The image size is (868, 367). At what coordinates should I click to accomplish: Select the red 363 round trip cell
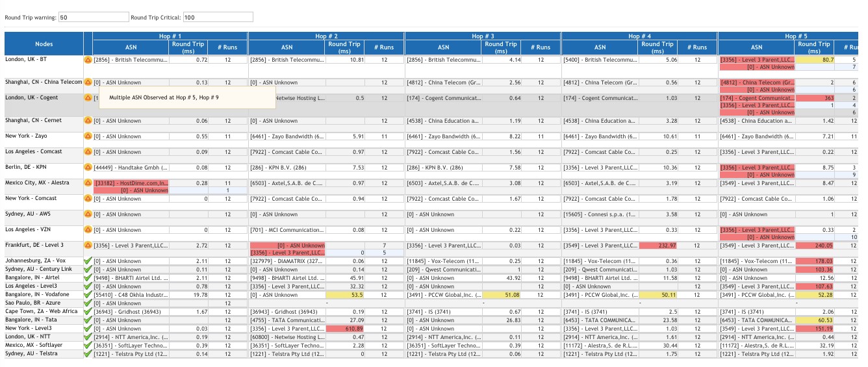pos(814,98)
